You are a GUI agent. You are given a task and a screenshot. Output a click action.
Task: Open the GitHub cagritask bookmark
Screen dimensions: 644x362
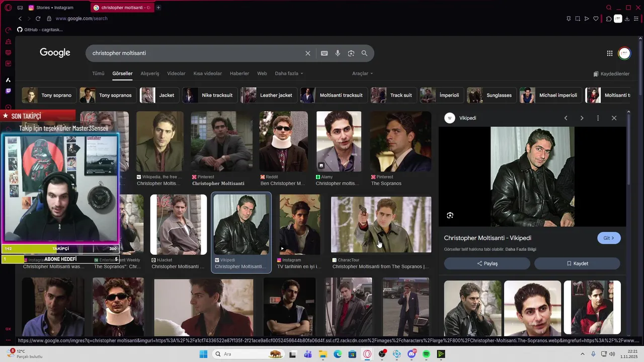(40, 30)
